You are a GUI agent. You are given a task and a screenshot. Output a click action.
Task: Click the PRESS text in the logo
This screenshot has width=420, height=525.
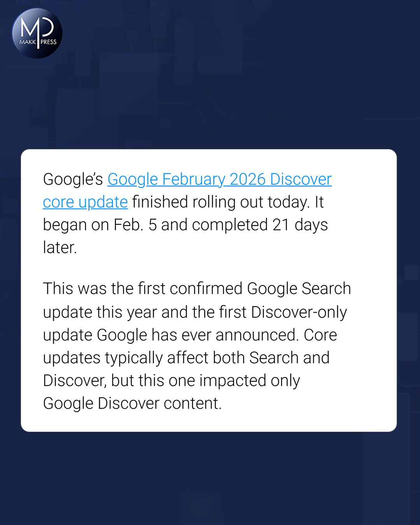49,42
